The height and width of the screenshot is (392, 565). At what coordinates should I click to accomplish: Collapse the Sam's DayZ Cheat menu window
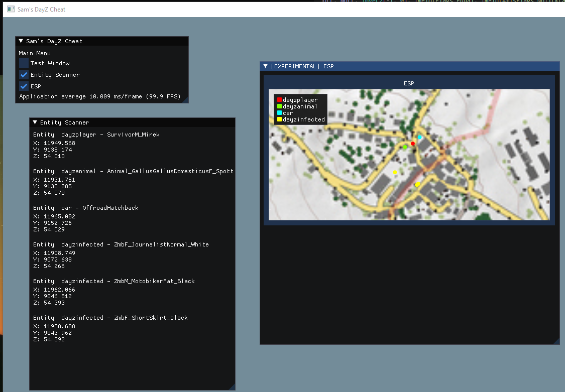click(x=20, y=41)
